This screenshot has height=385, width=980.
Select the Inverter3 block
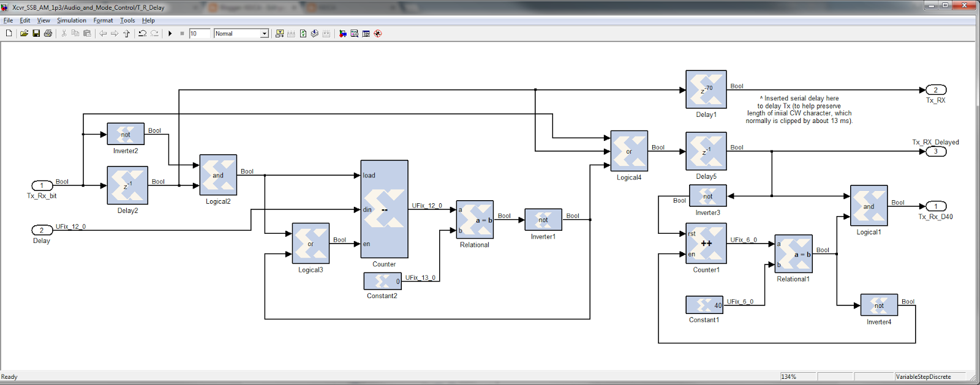(708, 196)
